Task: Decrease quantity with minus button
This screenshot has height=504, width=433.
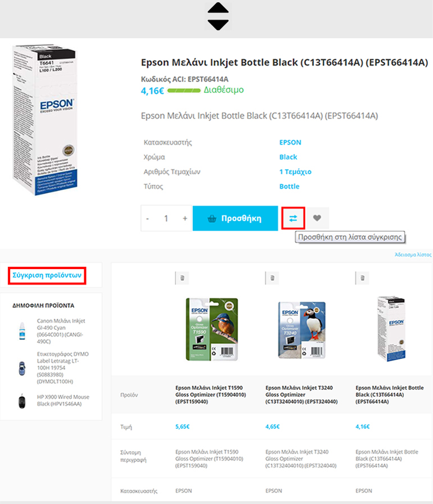Action: (148, 218)
